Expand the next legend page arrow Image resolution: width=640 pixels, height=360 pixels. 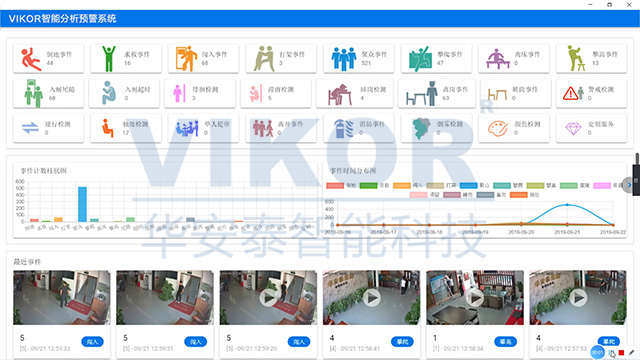coord(628,185)
